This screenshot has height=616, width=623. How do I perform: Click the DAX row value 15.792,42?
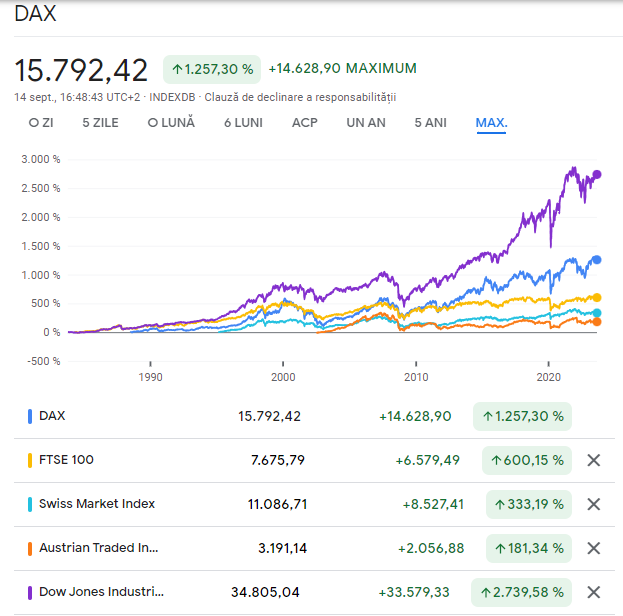[x=269, y=416]
